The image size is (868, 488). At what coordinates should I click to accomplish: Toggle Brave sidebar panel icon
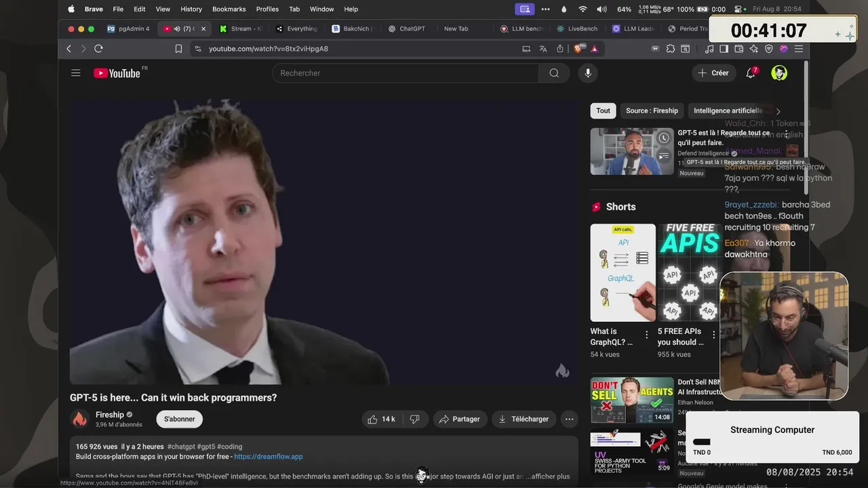tap(724, 49)
